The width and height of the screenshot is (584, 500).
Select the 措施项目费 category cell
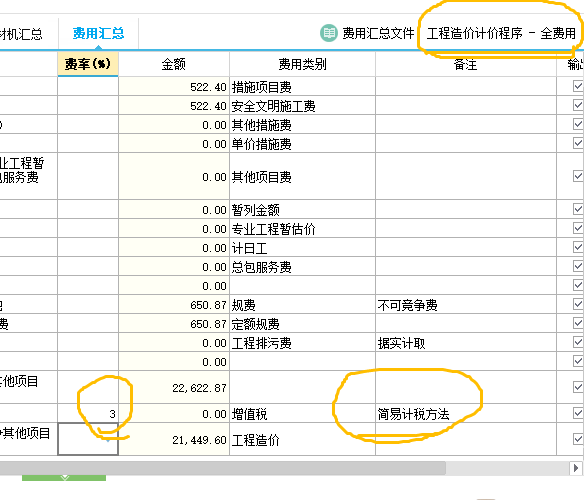(x=302, y=87)
